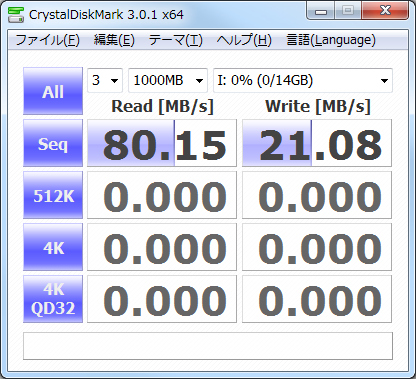Screen dimensions: 416x379
Task: Open the ヘルプ(H) menu
Action: 244,40
